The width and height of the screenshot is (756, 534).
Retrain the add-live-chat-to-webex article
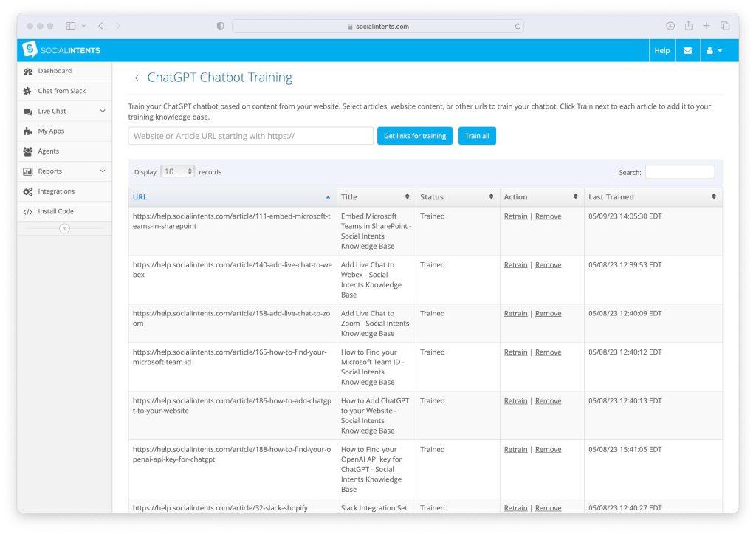click(x=515, y=265)
